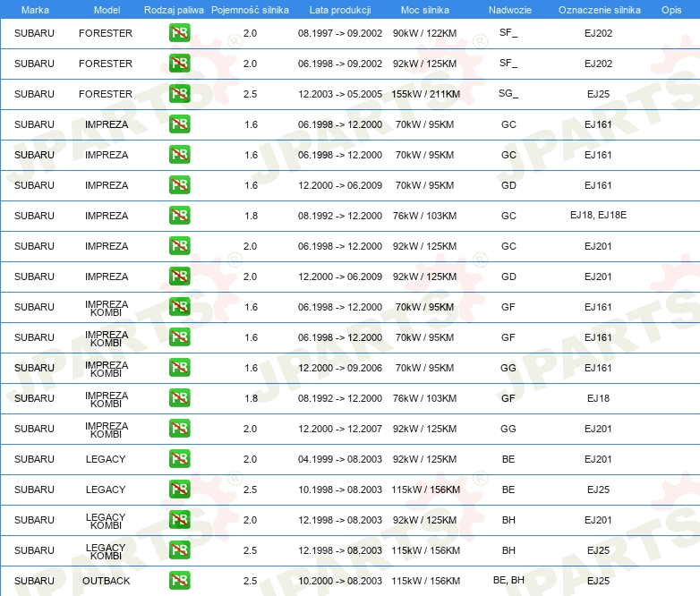Click the Pojemność silnika column header

250,10
